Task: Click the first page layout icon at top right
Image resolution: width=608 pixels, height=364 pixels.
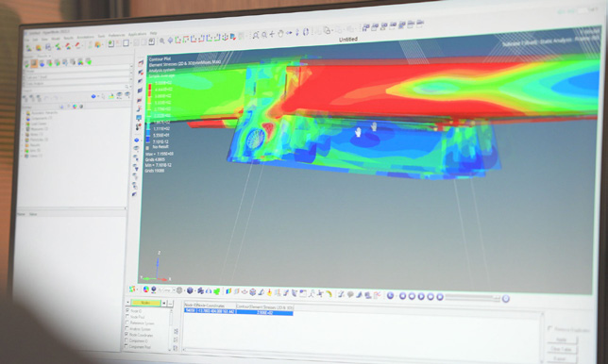Action: coord(365,27)
